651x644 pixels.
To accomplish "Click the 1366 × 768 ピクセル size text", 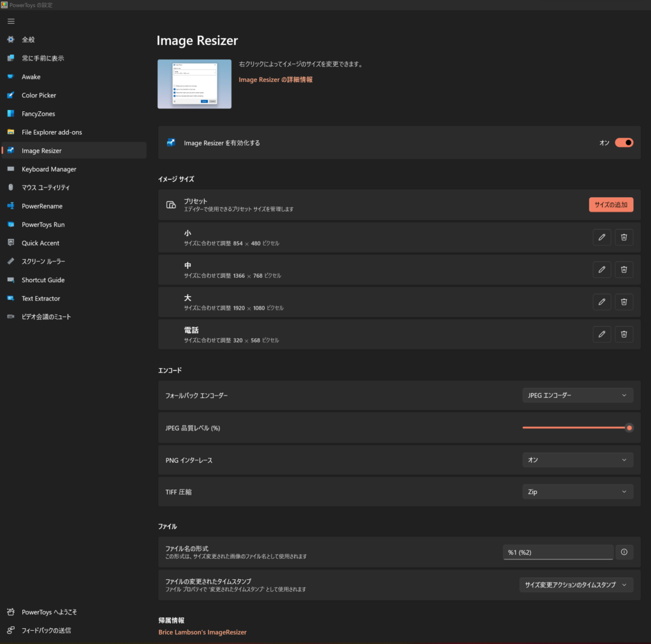I will 257,276.
